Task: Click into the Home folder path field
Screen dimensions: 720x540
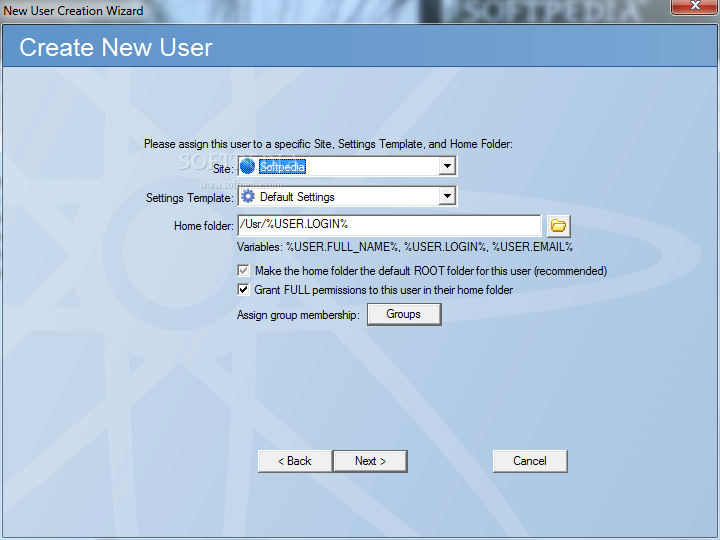Action: (389, 225)
